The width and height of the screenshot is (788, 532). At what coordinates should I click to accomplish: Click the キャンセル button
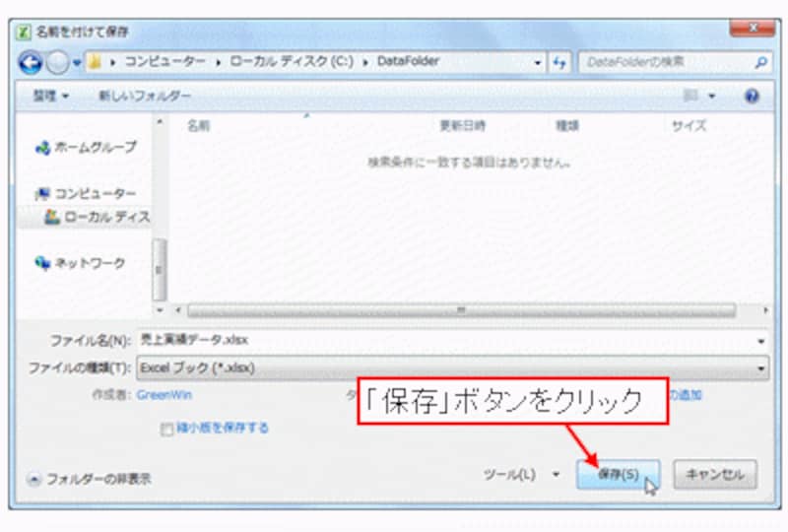715,474
